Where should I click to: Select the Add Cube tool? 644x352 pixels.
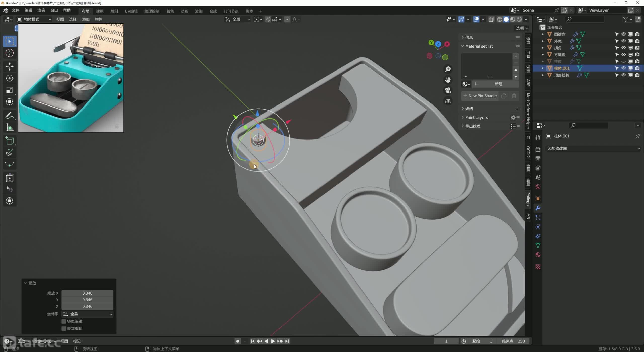10,141
